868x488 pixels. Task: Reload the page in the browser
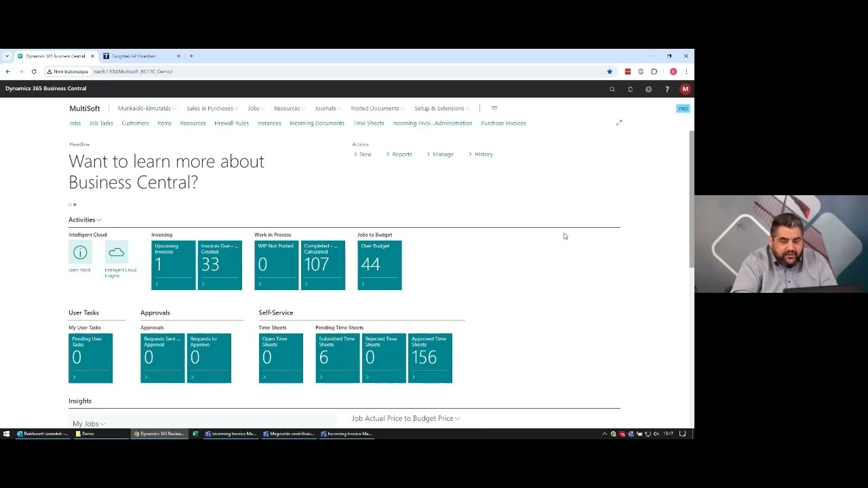click(33, 71)
